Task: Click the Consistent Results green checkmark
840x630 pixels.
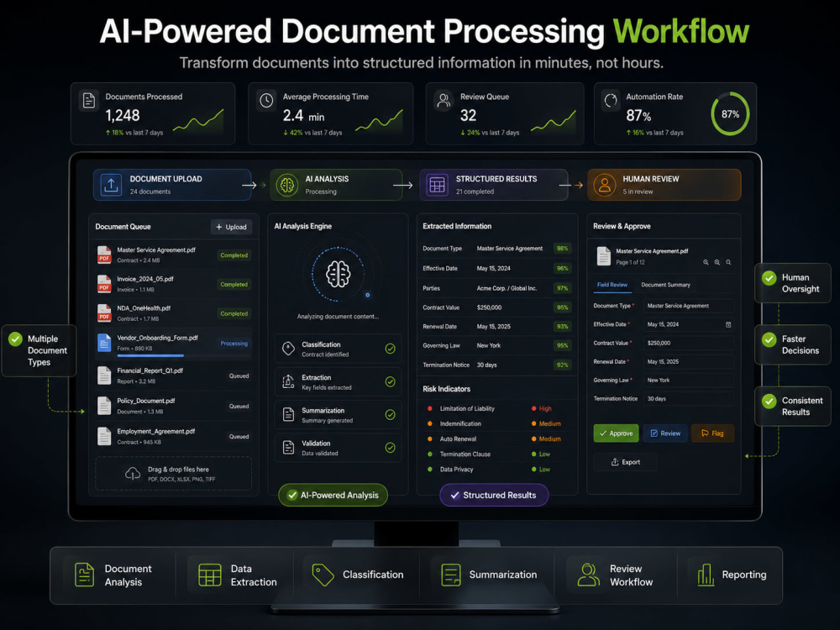Action: point(769,402)
